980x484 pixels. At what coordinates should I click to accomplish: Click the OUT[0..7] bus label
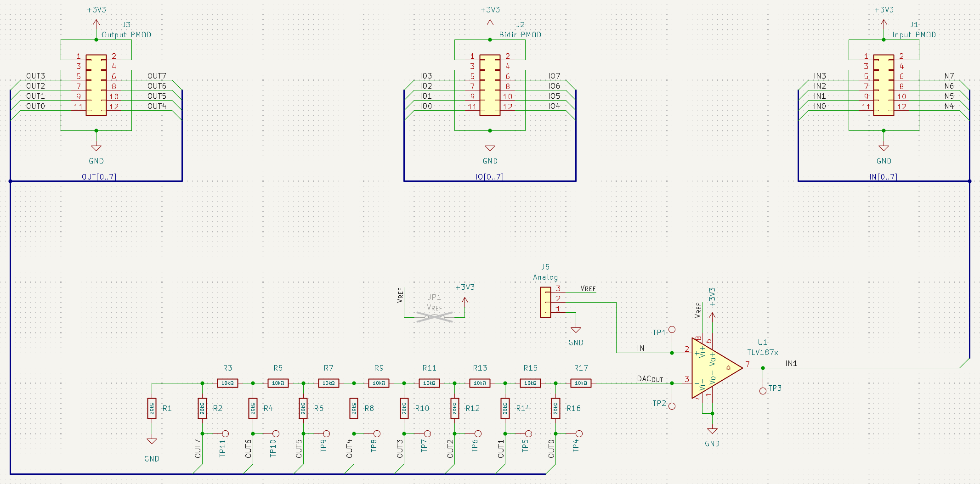coord(99,177)
